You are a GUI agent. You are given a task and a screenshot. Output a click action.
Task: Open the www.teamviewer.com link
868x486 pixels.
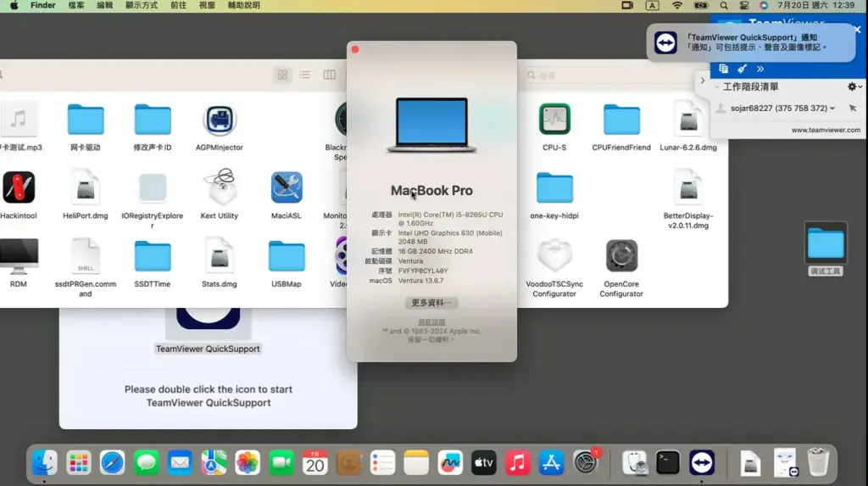click(826, 131)
